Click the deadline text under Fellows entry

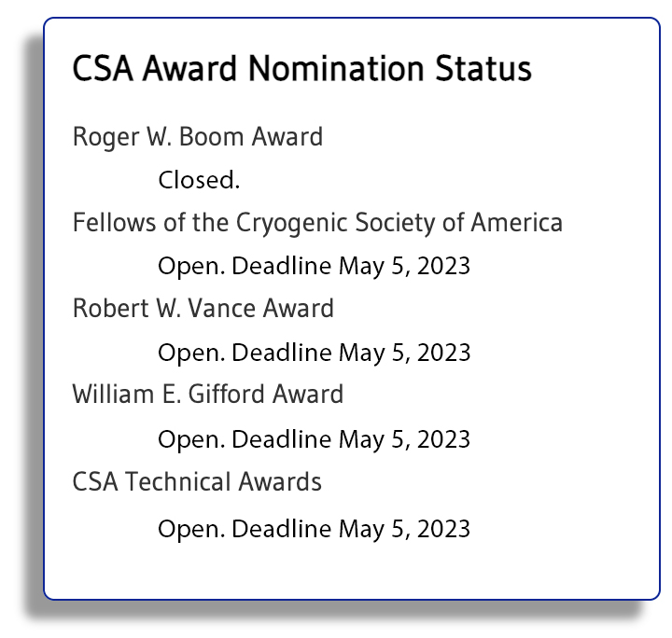315,267
